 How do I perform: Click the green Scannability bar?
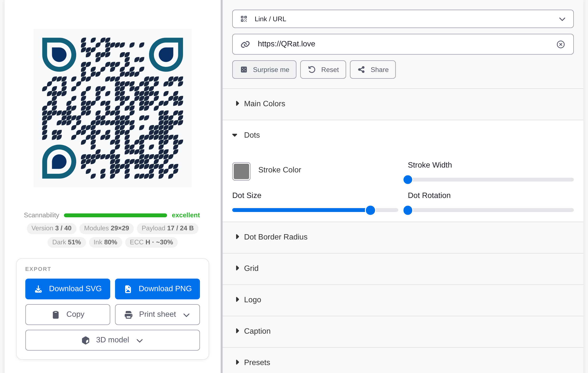116,215
